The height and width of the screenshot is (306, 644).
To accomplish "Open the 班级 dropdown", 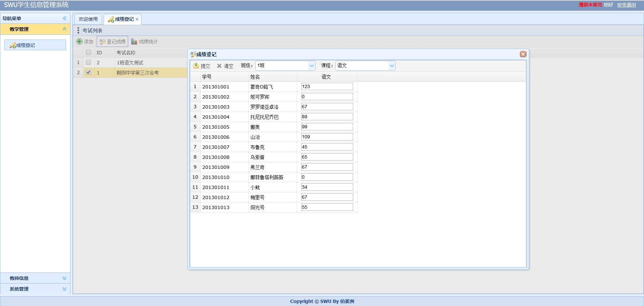I will pos(312,65).
